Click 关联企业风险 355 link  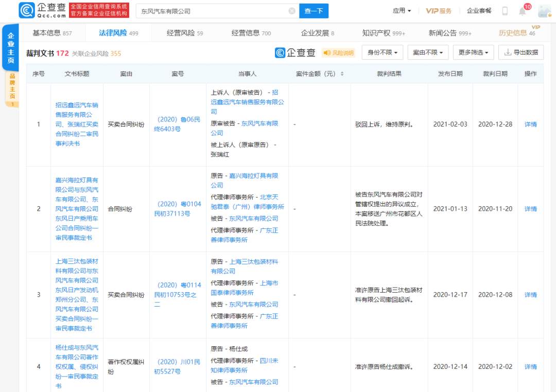click(x=96, y=54)
